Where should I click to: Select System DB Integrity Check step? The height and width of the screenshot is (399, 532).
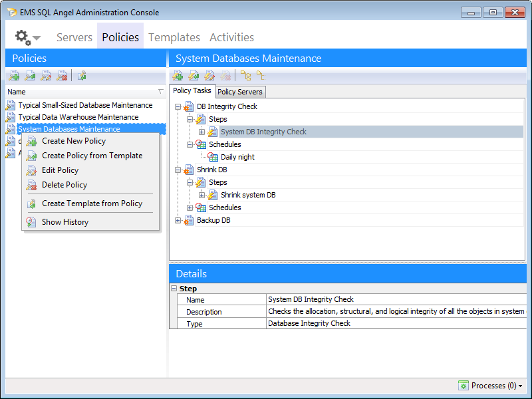pos(263,132)
